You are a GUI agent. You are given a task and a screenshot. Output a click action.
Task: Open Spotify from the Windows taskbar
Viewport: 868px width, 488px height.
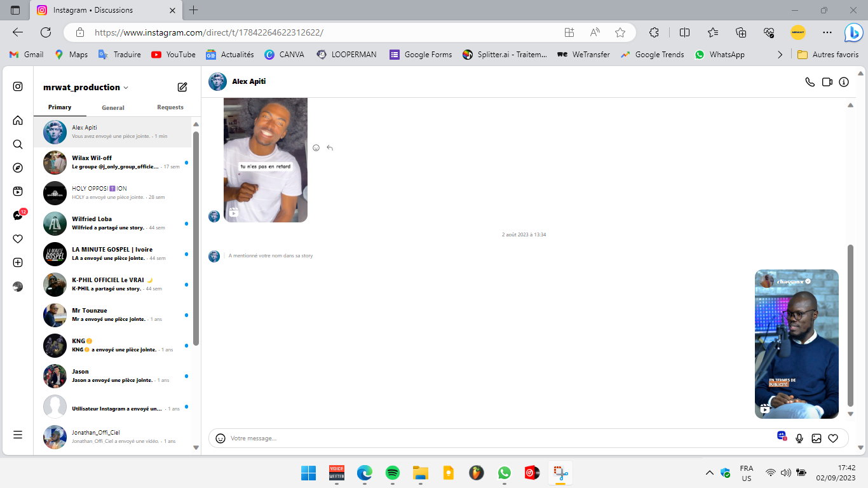pos(393,473)
